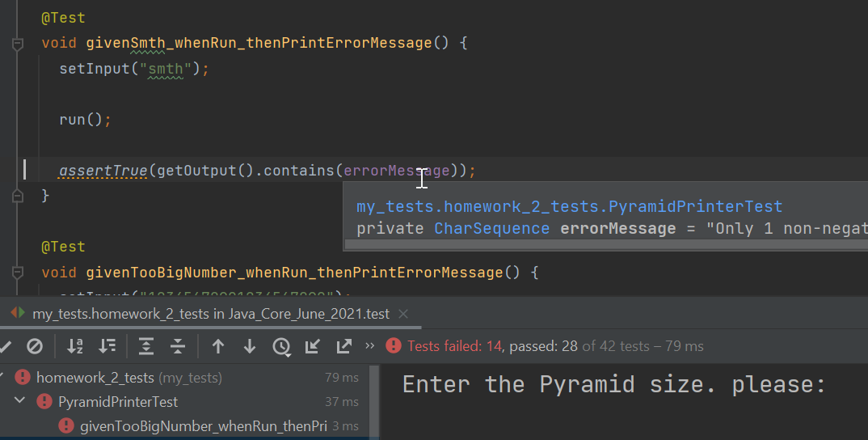Click setInput call in editor

click(x=95, y=69)
